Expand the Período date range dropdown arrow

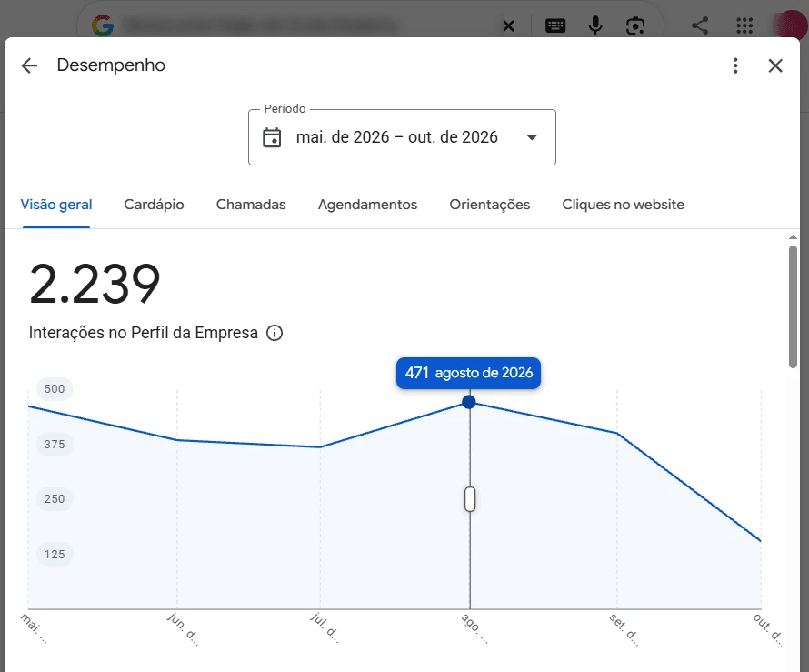(532, 138)
